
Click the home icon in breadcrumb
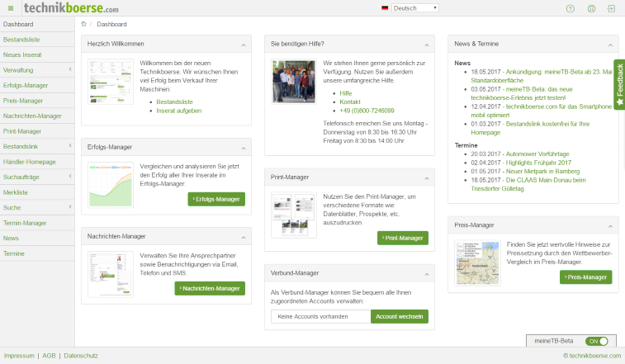point(83,24)
